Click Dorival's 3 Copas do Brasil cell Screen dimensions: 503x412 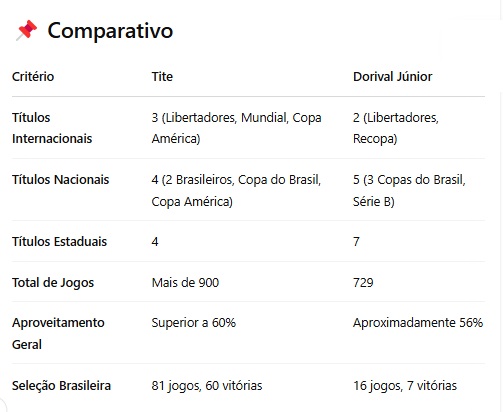tap(409, 190)
